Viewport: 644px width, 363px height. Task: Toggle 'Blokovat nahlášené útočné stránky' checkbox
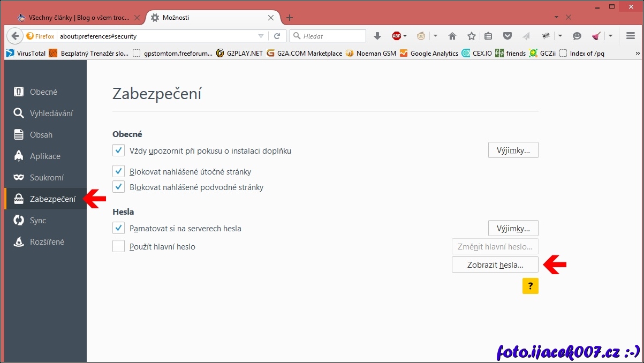coord(118,171)
